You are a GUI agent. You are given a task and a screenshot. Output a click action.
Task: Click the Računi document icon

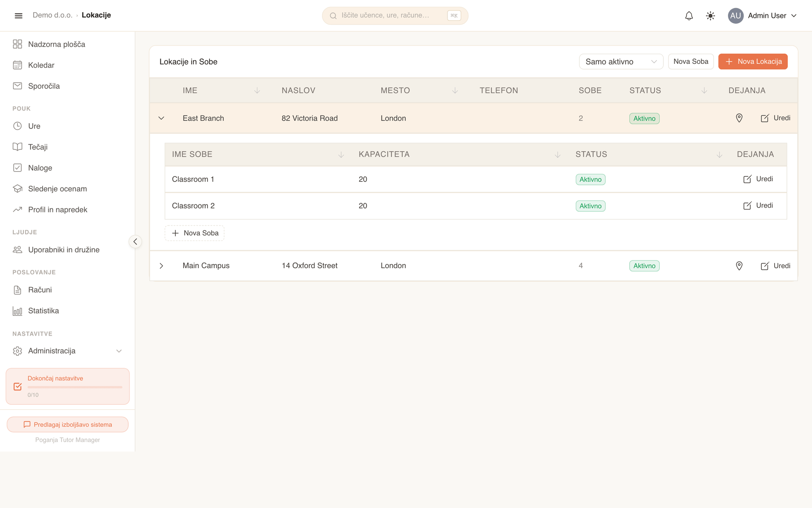(17, 290)
